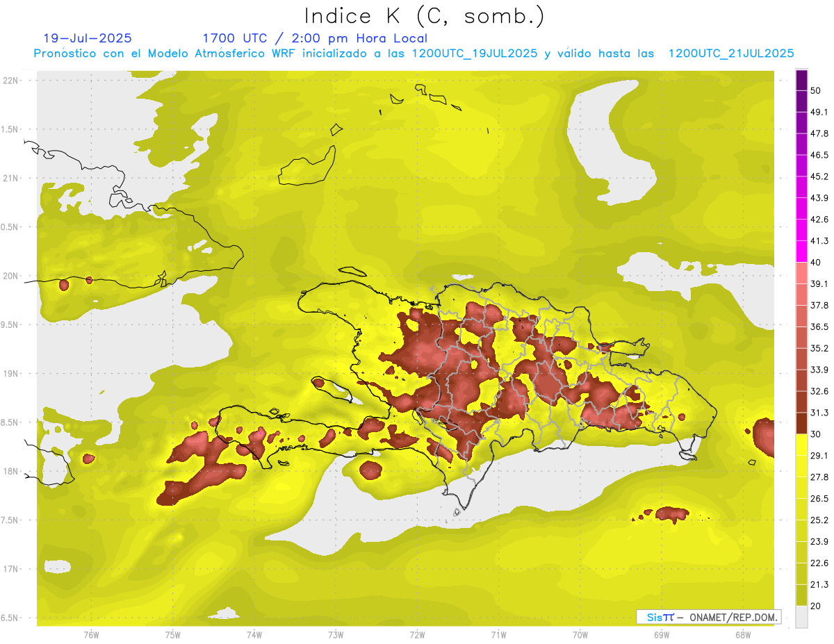Click the "75W" longitude axis label
Viewport: 834px width, 644px height.
point(173,636)
